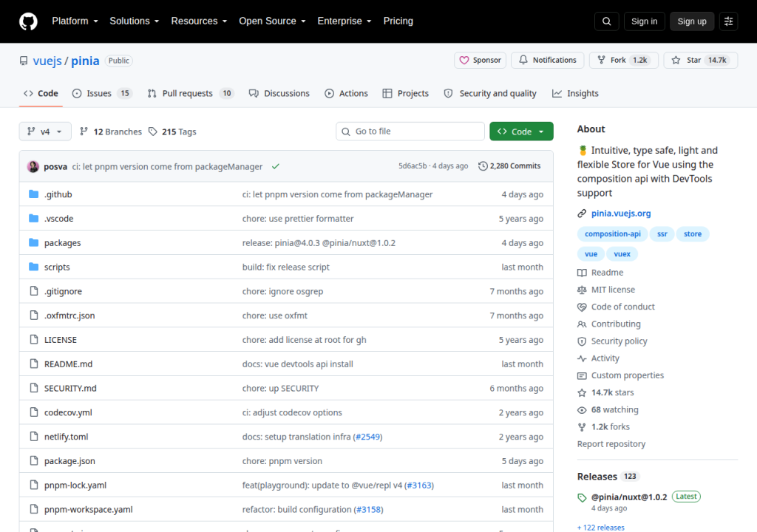
Task: Switch to the Pull requests tab
Action: 190,93
